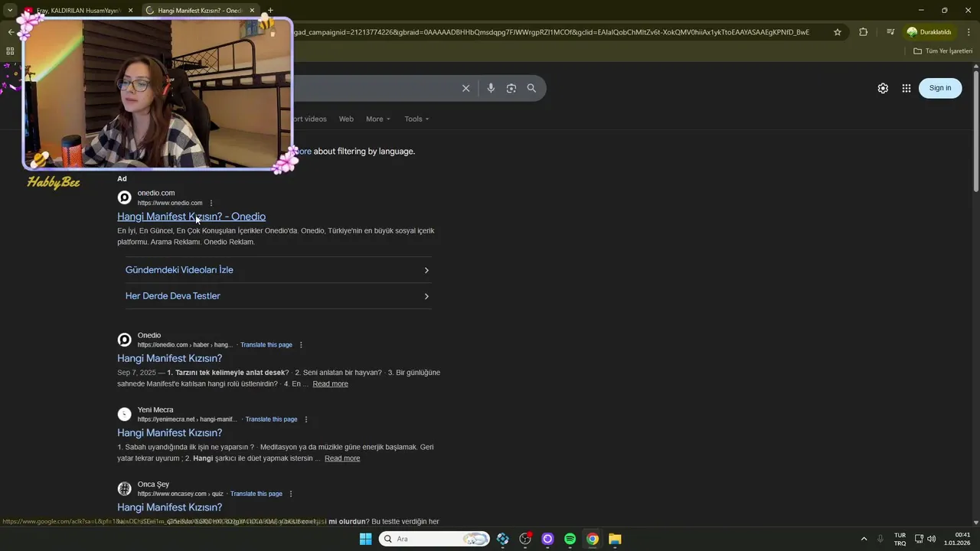The height and width of the screenshot is (551, 980).
Task: Open the purple circle taskbar app
Action: (x=547, y=539)
